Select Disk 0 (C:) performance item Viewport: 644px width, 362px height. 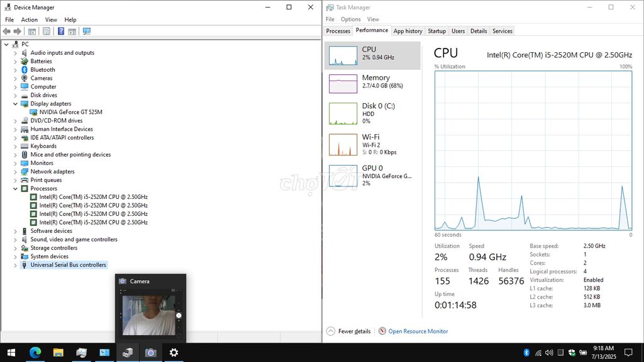pyautogui.click(x=372, y=113)
